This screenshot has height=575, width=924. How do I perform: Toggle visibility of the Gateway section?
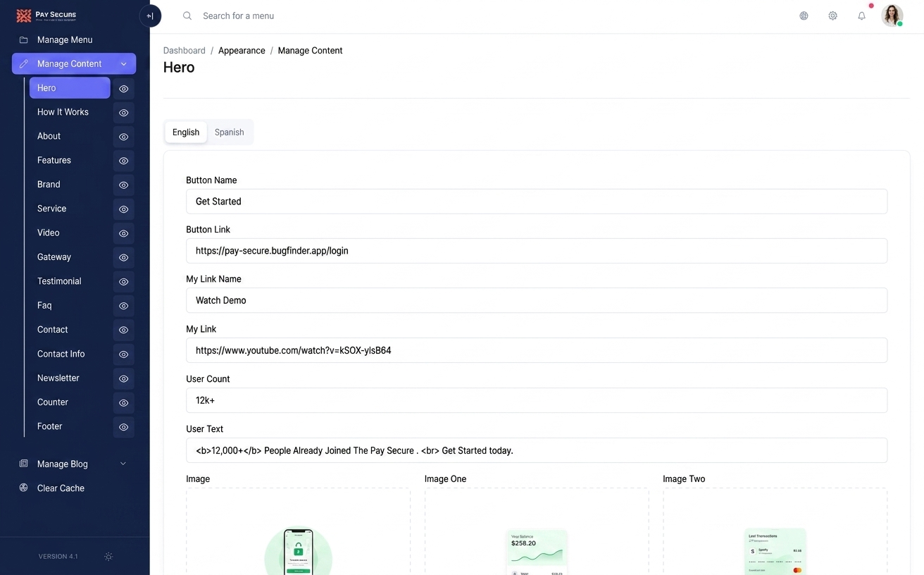(x=123, y=257)
